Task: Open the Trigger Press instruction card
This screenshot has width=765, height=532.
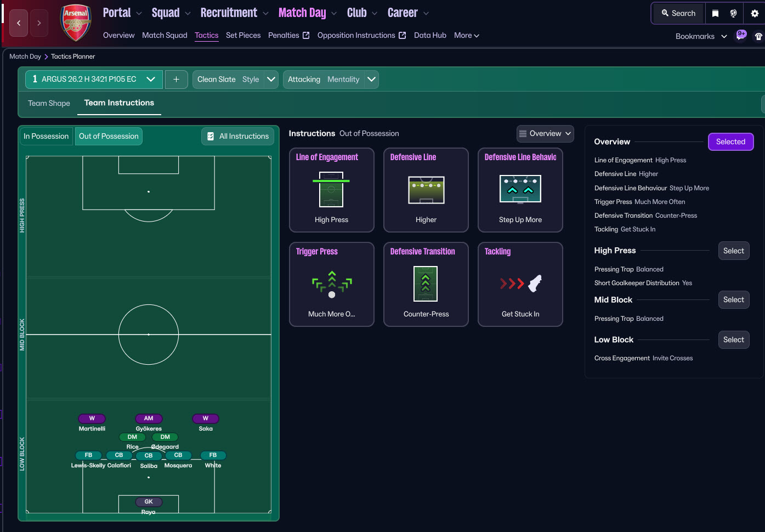Action: click(x=331, y=284)
